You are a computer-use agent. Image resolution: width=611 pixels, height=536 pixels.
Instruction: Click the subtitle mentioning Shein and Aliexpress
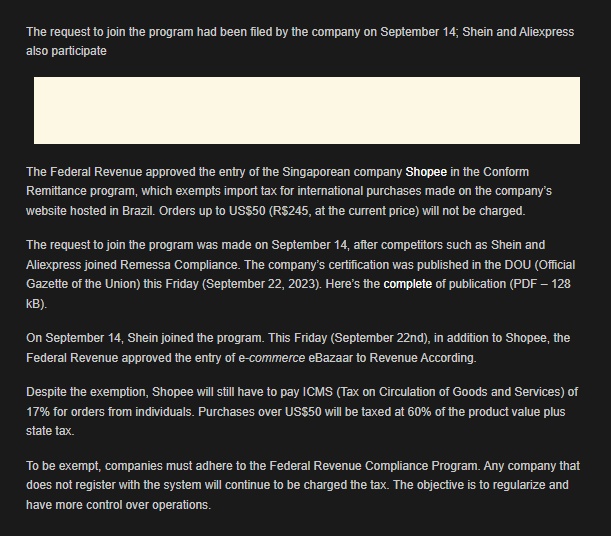300,41
